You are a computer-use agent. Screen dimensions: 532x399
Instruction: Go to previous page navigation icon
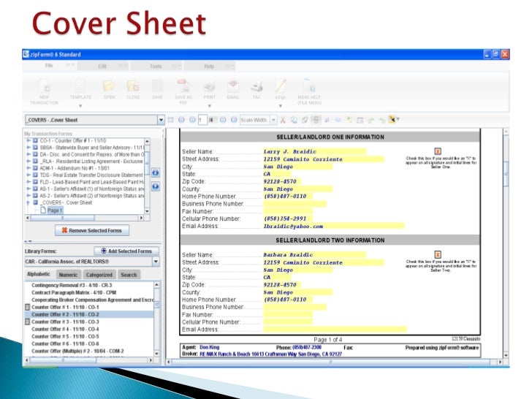(192, 120)
